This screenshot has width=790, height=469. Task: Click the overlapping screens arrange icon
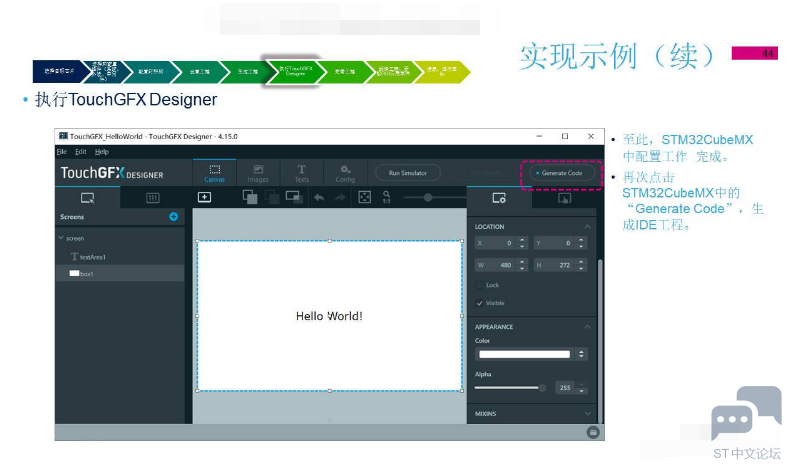294,197
